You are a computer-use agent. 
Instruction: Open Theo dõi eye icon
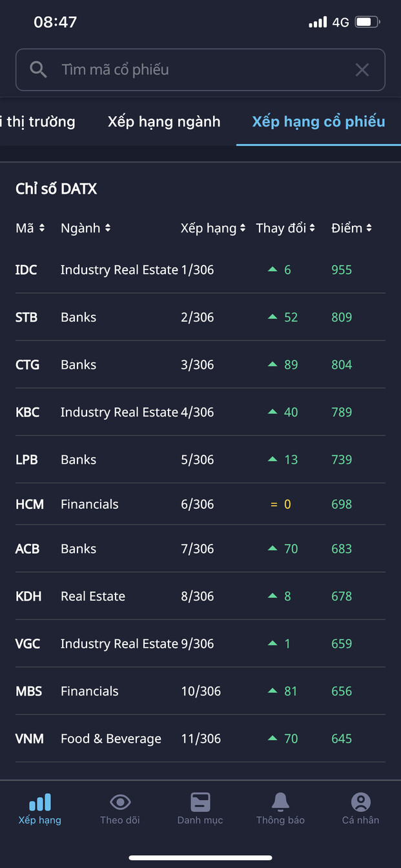[120, 803]
